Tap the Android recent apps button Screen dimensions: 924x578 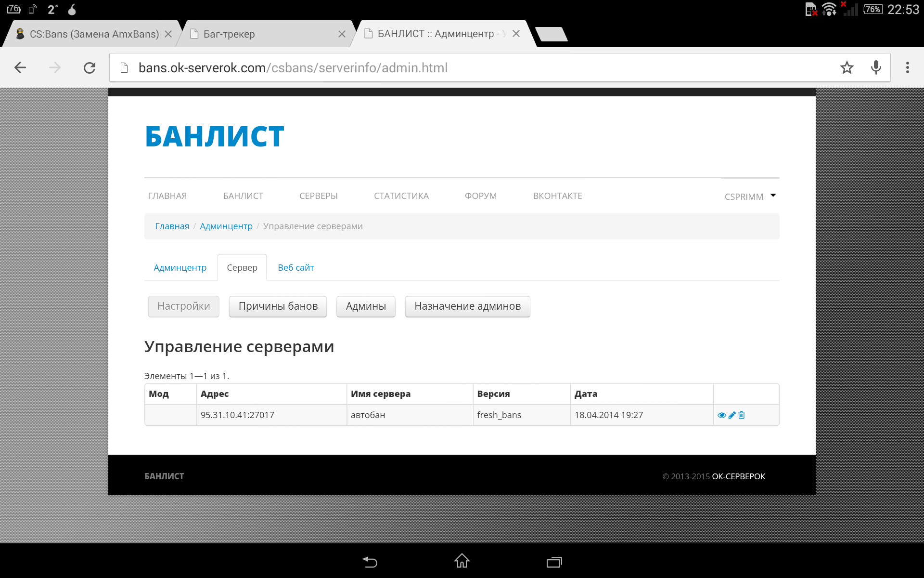(x=554, y=562)
